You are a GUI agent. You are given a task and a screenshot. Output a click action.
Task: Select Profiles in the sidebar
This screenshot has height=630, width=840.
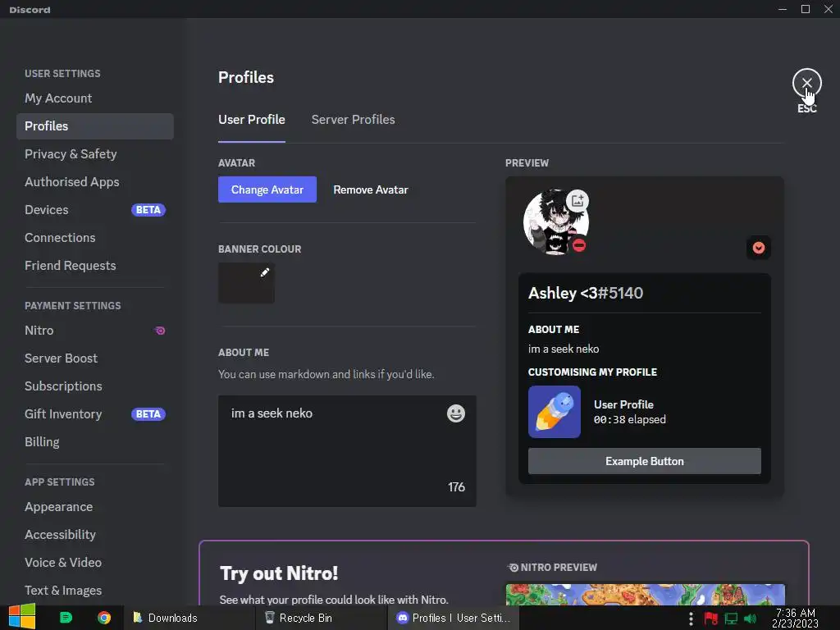pos(95,126)
